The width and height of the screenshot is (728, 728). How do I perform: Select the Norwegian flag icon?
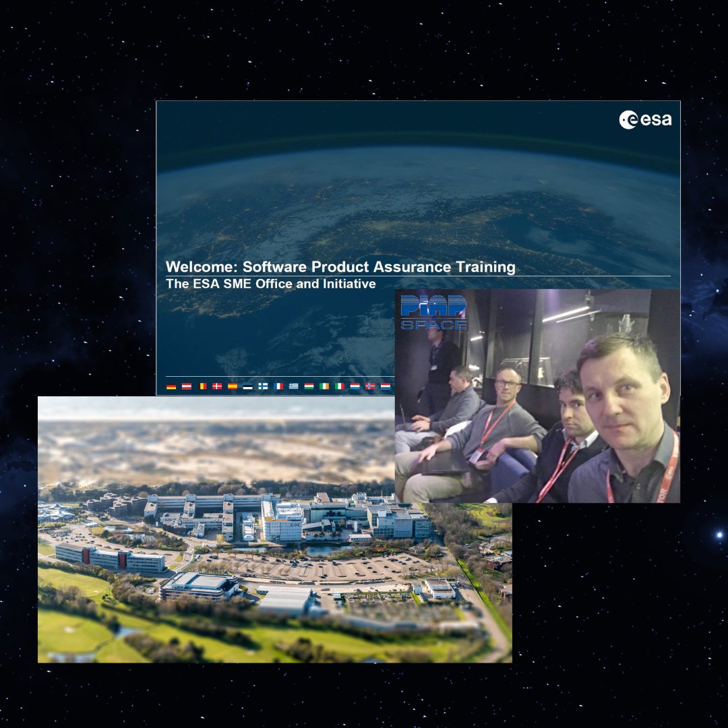[x=370, y=386]
